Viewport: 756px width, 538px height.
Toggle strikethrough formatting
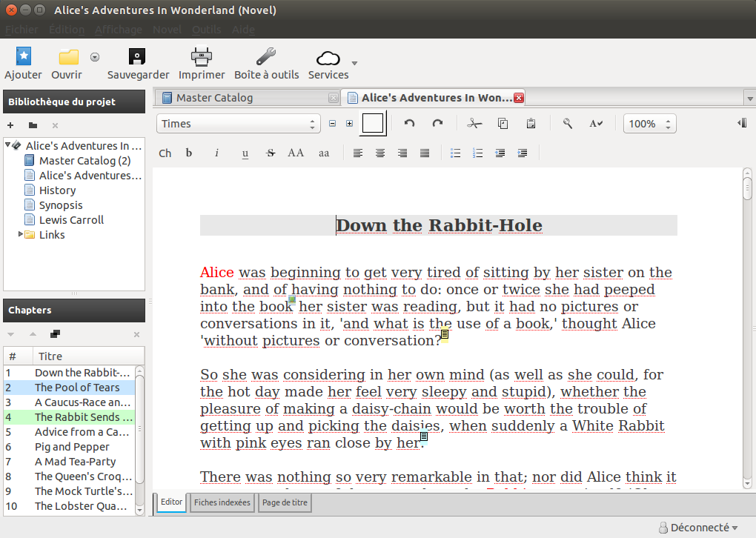tap(271, 153)
